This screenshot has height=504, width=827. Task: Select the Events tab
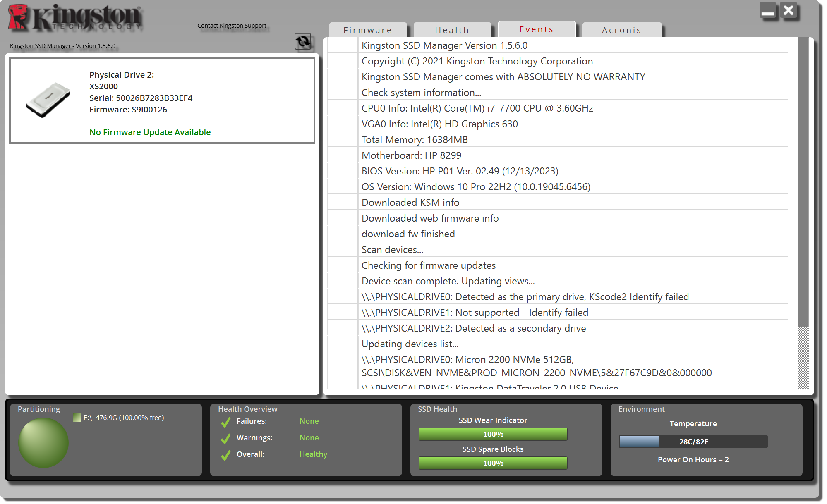tap(537, 29)
